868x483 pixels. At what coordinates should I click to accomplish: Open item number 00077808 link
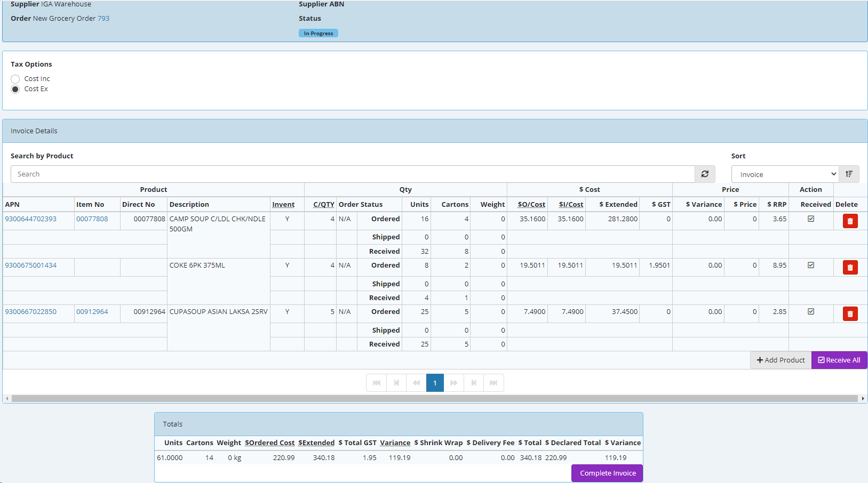pyautogui.click(x=92, y=219)
